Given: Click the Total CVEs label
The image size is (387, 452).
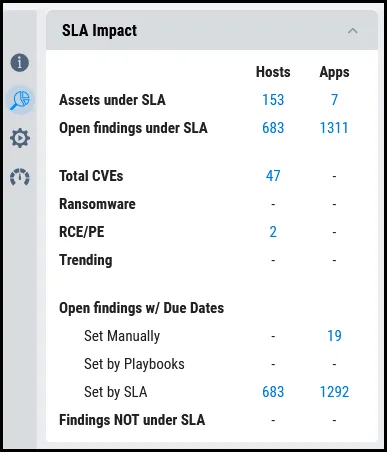Looking at the screenshot, I should tap(91, 176).
